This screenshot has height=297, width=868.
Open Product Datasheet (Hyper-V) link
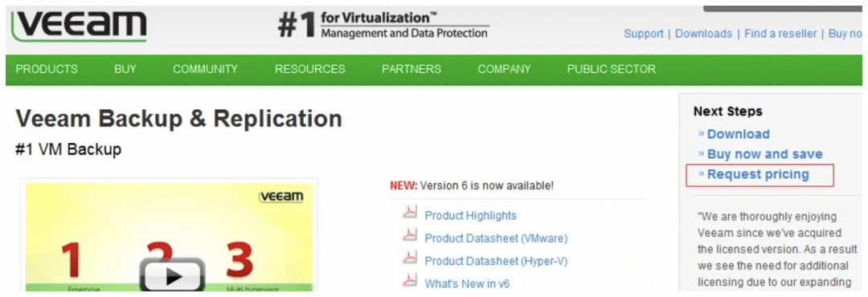pos(496,261)
